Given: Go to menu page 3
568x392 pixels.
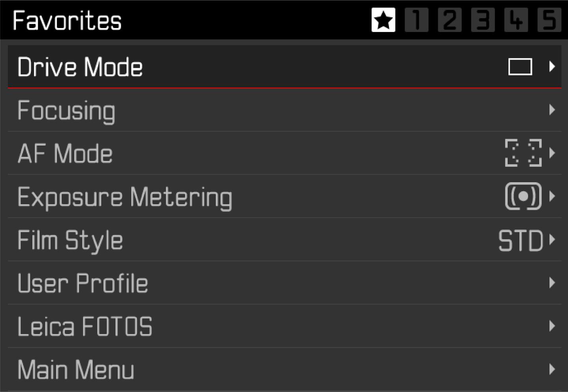Looking at the screenshot, I should pyautogui.click(x=483, y=20).
